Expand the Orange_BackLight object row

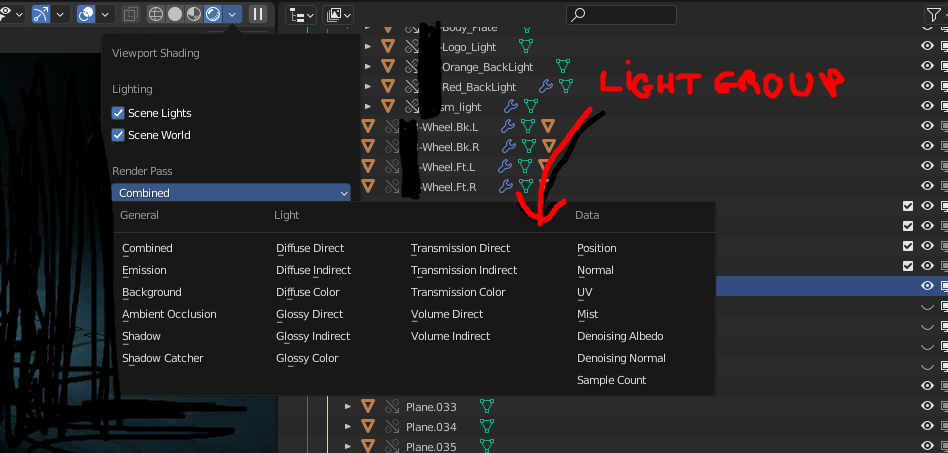click(368, 67)
